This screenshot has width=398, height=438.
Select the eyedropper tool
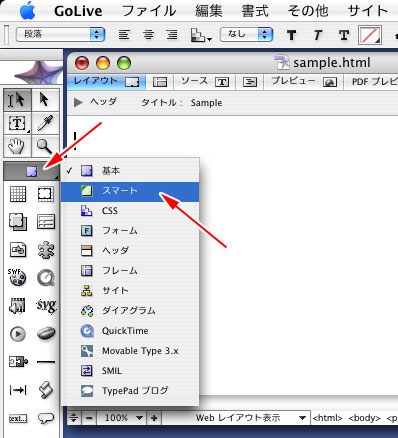[x=45, y=123]
